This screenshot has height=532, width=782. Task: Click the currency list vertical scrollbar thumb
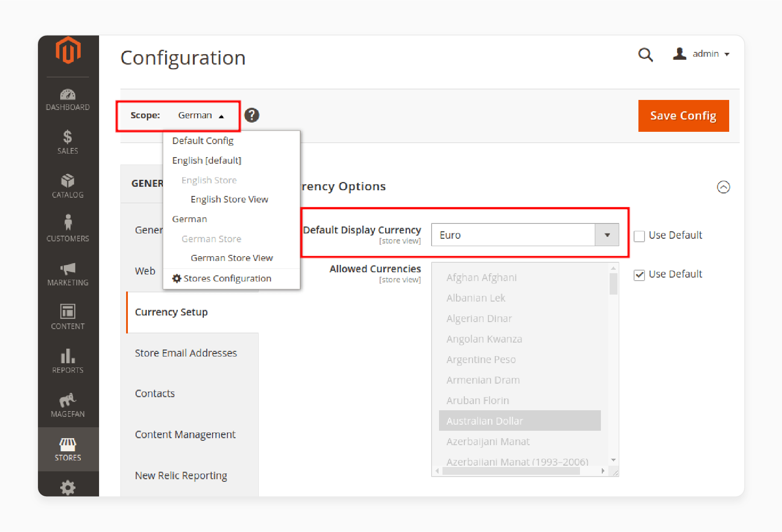[614, 284]
